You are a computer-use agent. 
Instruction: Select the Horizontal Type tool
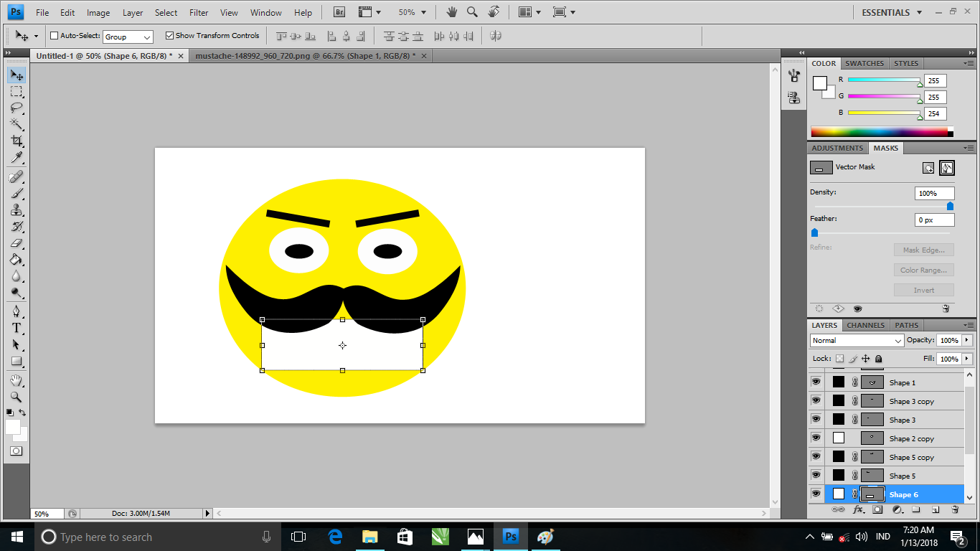point(17,328)
